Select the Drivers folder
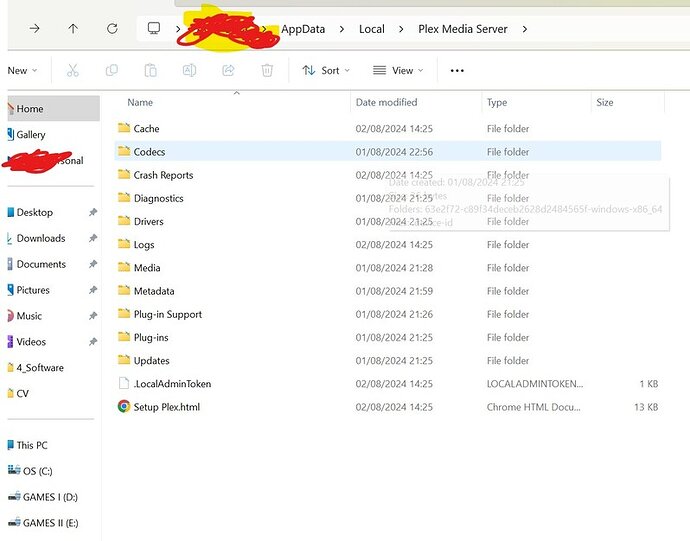 [x=388, y=221]
